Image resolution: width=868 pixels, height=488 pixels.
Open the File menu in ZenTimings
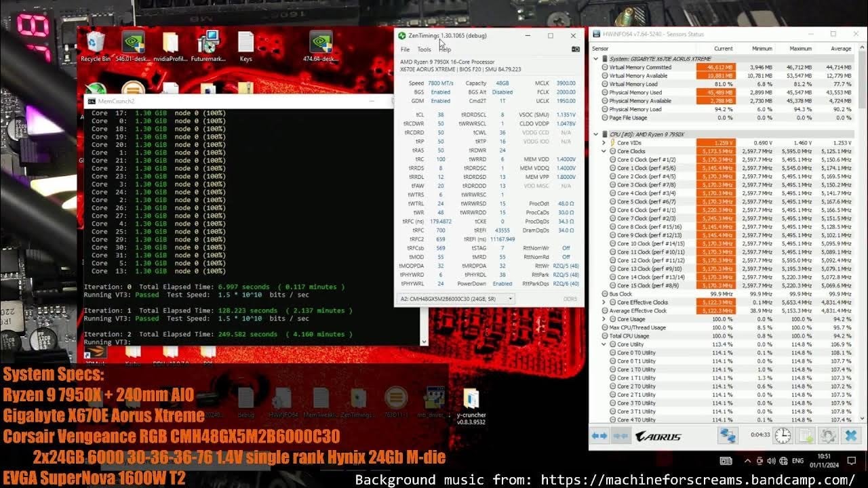coord(405,49)
